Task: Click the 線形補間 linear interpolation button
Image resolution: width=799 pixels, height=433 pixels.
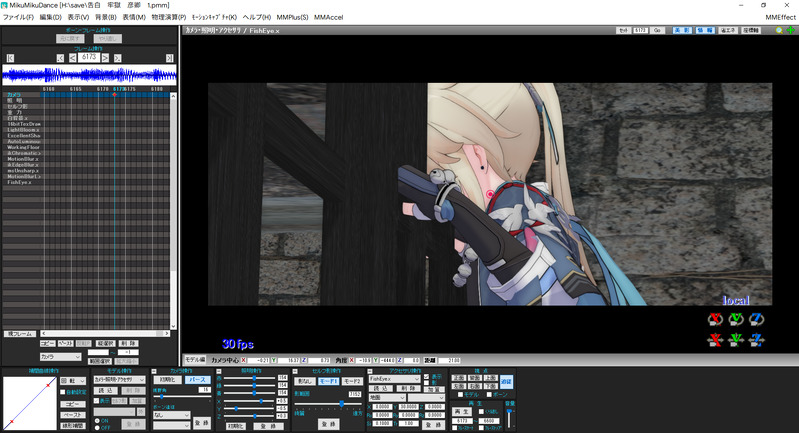Action: pos(73,426)
